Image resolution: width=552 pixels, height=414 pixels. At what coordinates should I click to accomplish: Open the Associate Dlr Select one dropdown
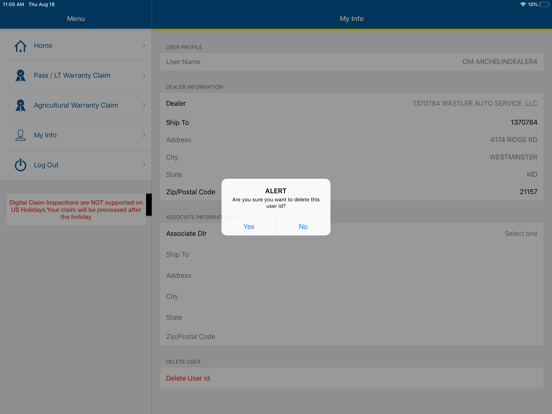pos(521,233)
